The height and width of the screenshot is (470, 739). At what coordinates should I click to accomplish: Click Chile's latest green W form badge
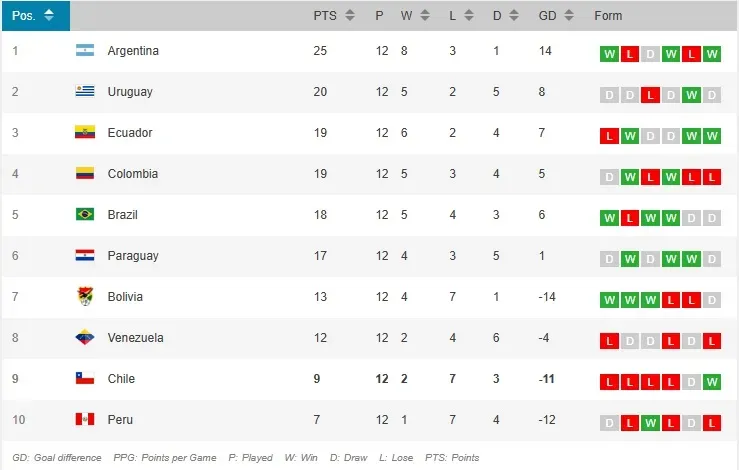click(x=712, y=381)
